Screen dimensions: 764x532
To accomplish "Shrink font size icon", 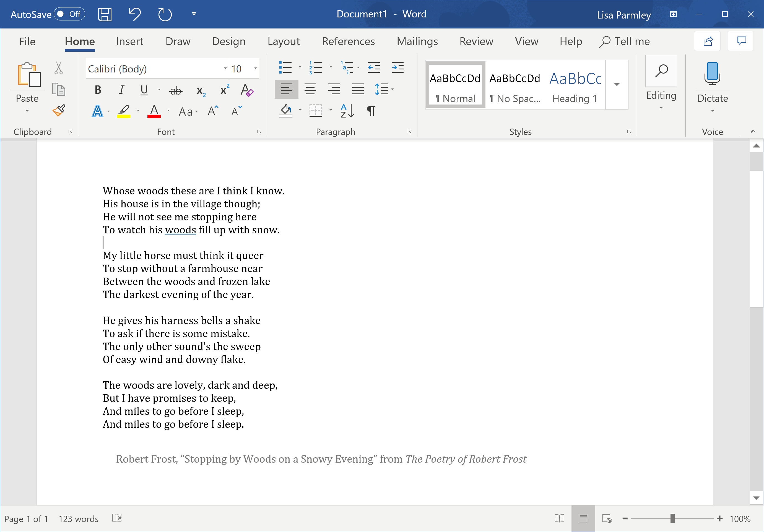I will point(237,111).
